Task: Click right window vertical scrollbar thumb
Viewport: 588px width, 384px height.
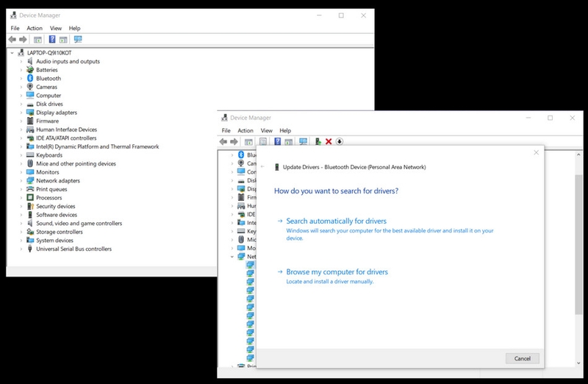Action: [578, 244]
